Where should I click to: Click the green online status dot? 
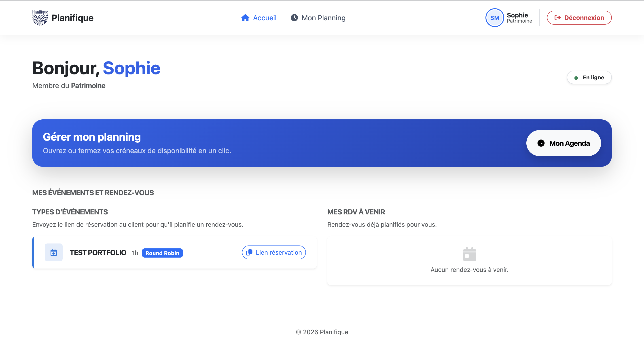[x=576, y=78]
